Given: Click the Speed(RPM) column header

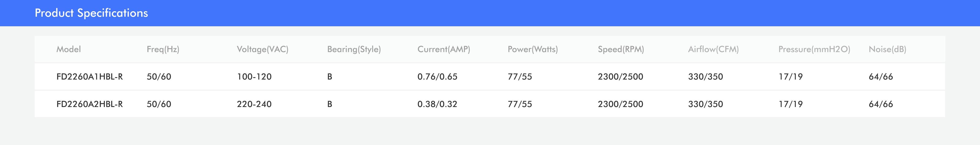Looking at the screenshot, I should (x=621, y=49).
